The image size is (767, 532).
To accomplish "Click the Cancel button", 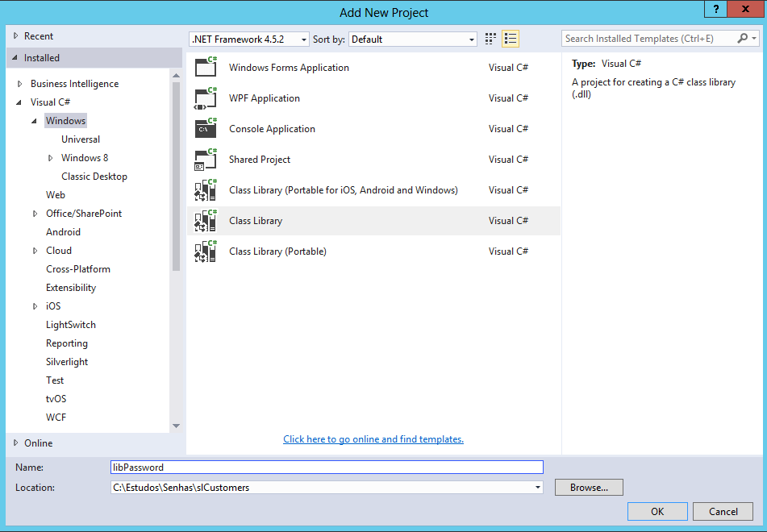I will pos(723,512).
